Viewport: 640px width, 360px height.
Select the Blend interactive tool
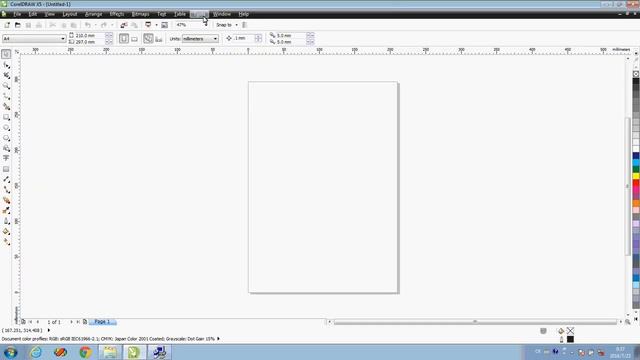[6, 200]
